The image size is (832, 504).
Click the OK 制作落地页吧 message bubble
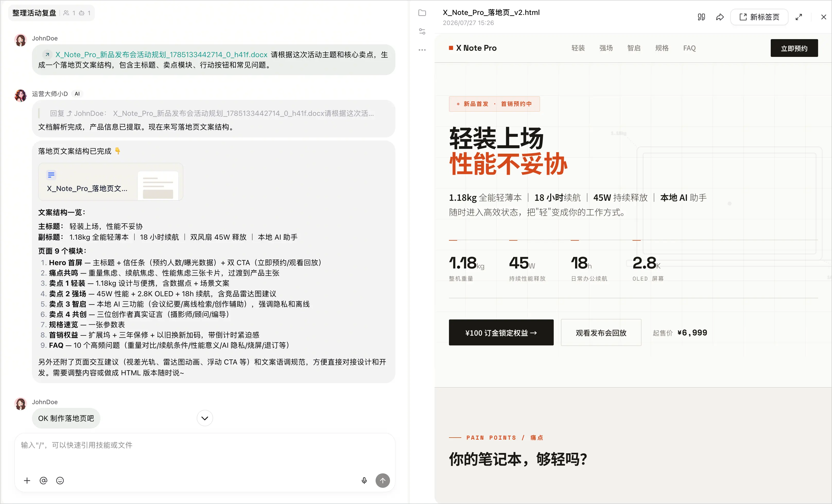coord(66,418)
